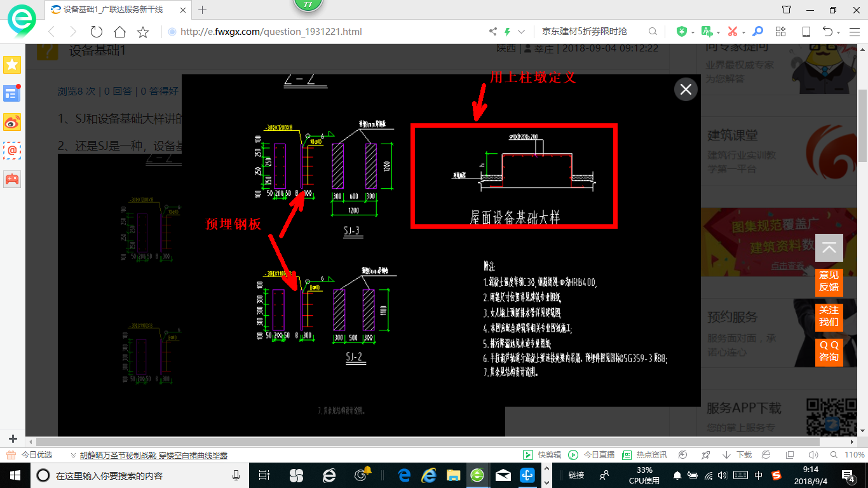The width and height of the screenshot is (868, 488).
Task: Open Internet Explorer from the taskbar
Action: click(x=429, y=475)
